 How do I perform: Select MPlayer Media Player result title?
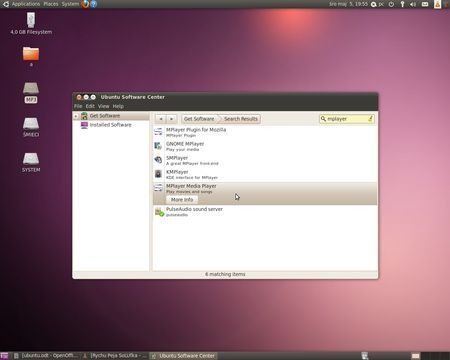[x=191, y=186]
